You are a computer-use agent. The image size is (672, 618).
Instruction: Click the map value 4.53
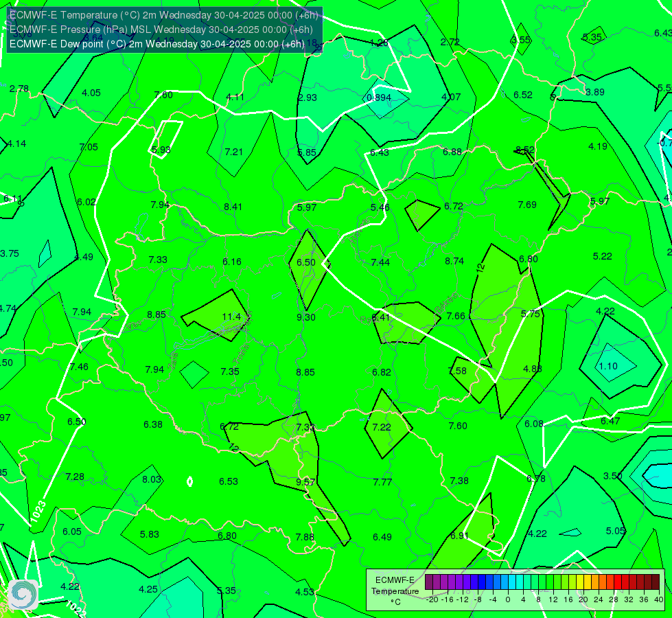(305, 592)
